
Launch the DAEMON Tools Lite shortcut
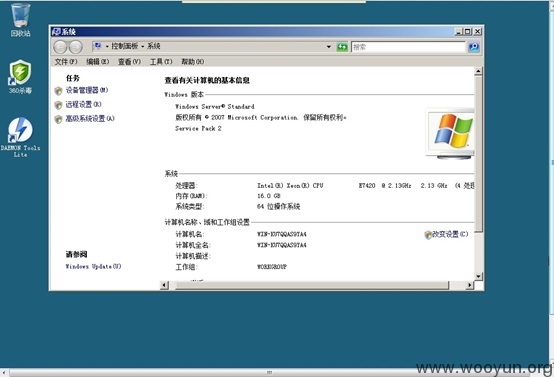tap(20, 137)
